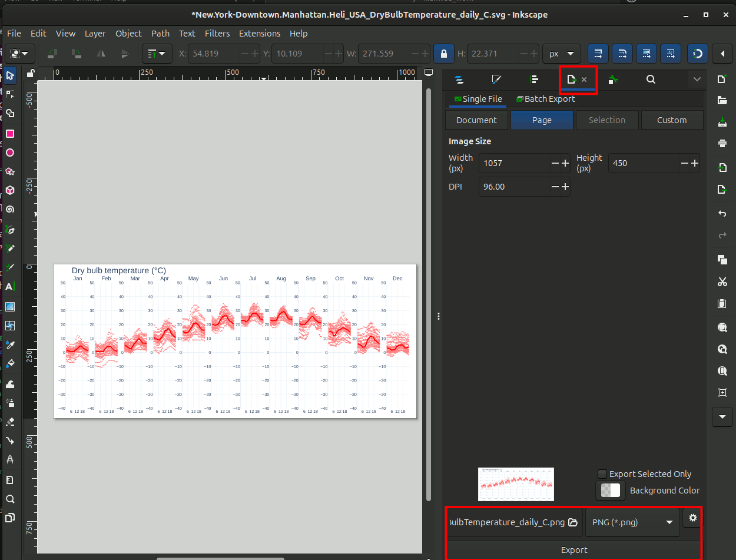This screenshot has height=560, width=736.
Task: Open the Fill and Stroke panel tab
Action: click(496, 79)
